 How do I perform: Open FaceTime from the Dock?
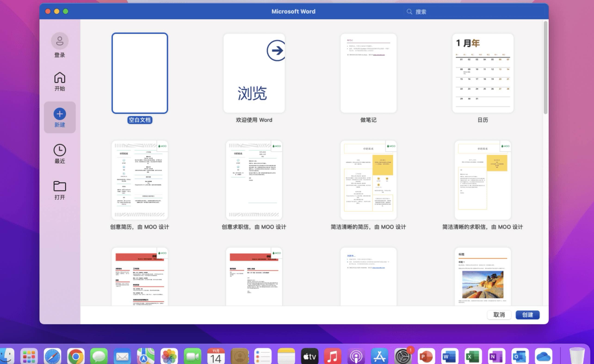tap(192, 356)
